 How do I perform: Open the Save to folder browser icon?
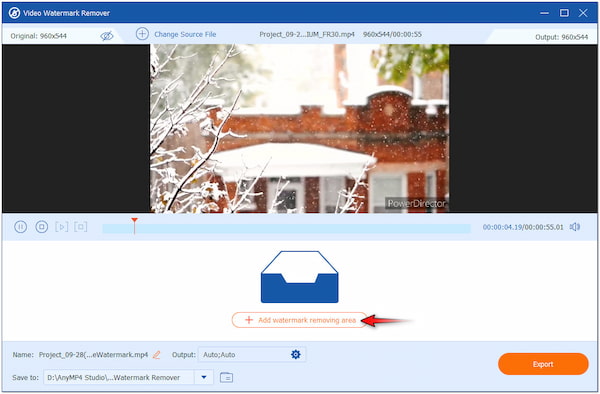pyautogui.click(x=227, y=378)
